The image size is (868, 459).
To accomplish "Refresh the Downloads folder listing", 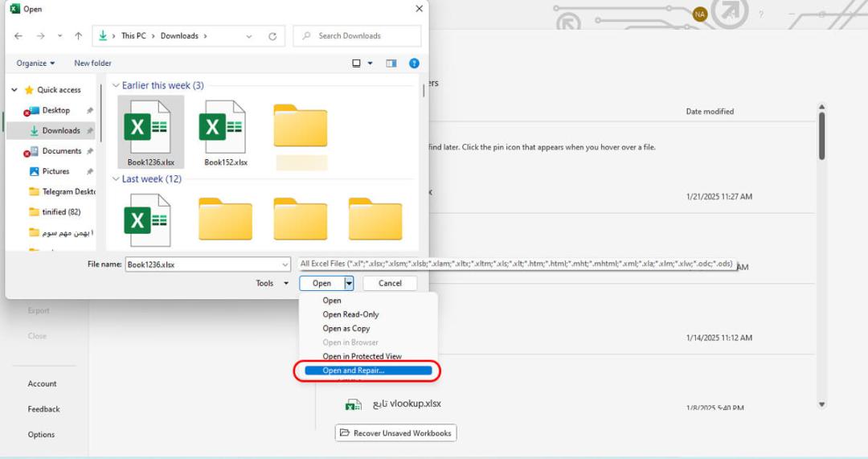I will [272, 36].
